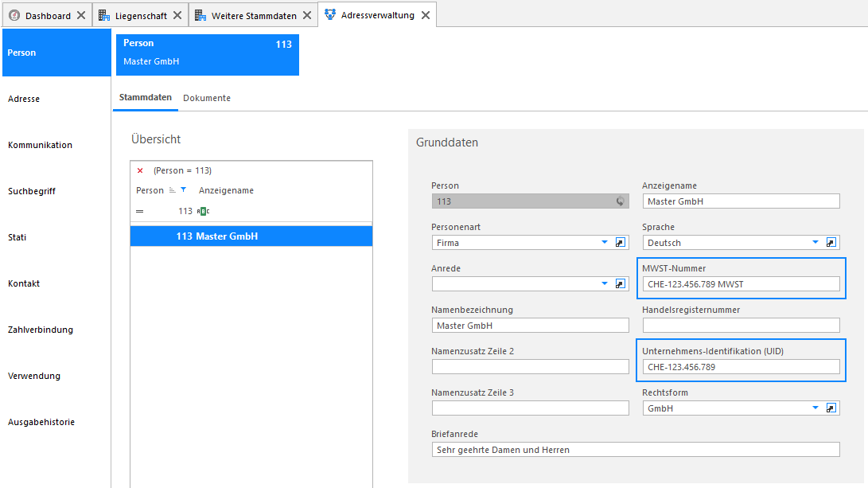Screen dimensions: 868x488
Task: Switch to the Stammdaten subtab
Action: coord(146,97)
